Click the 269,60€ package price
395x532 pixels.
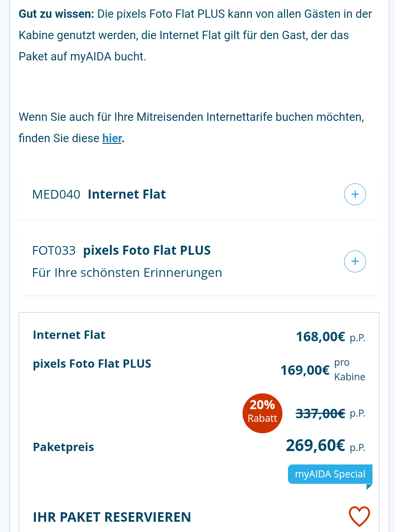click(x=315, y=446)
